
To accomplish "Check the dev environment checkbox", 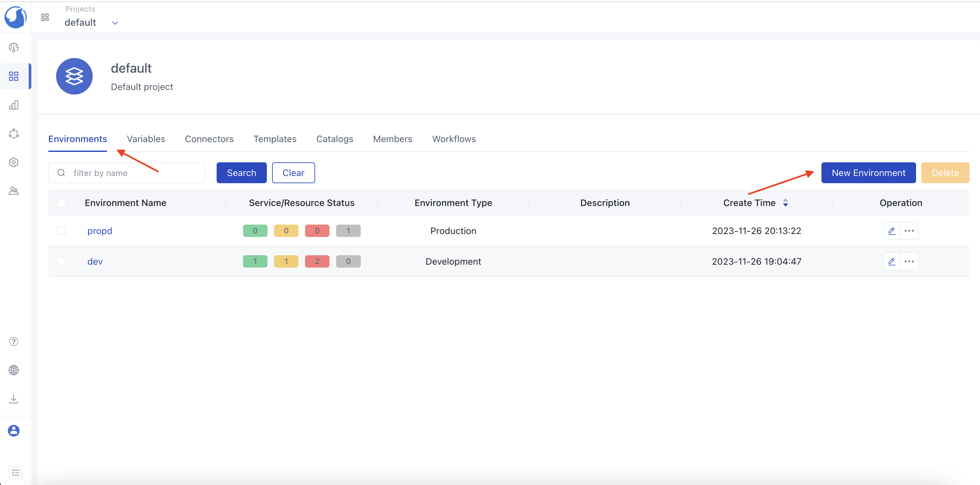I will pyautogui.click(x=61, y=261).
